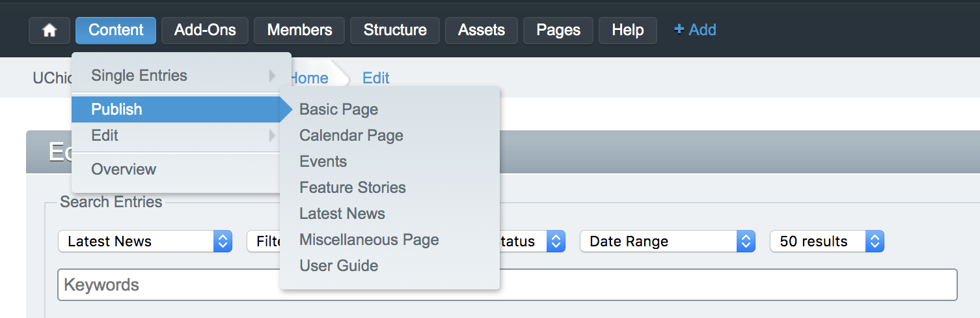Open the Assets menu
980x318 pixels.
(482, 31)
